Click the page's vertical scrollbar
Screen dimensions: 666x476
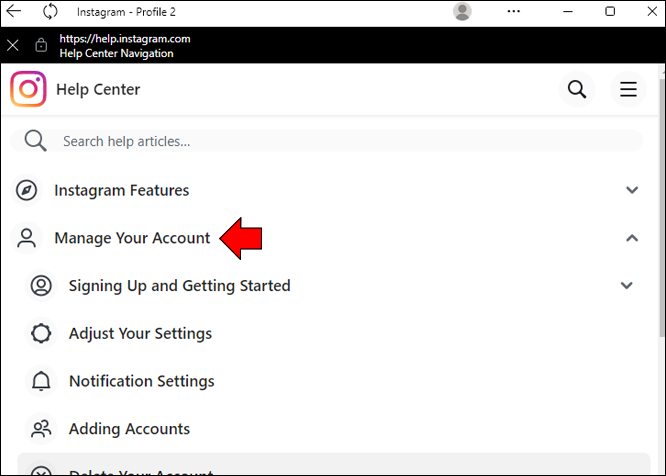[x=662, y=208]
